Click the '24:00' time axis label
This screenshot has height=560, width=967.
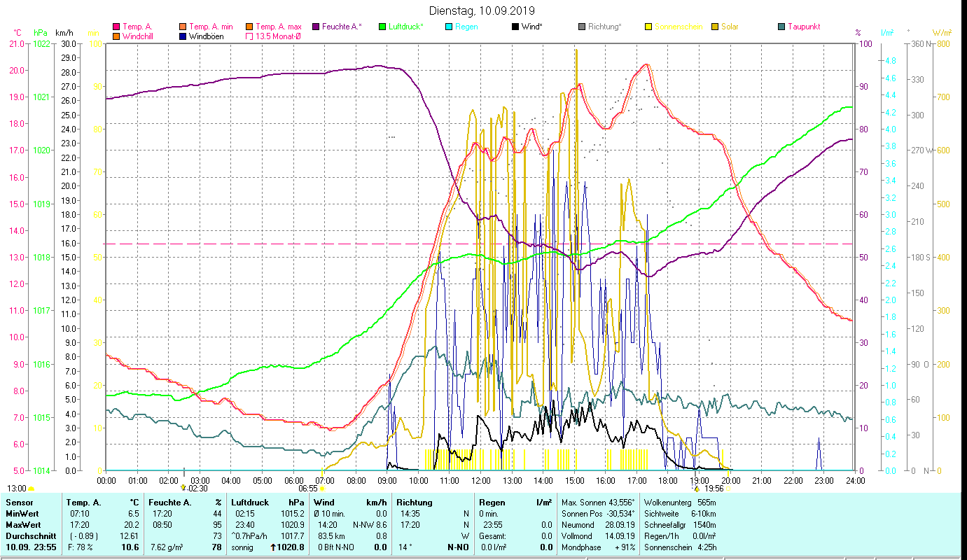click(855, 481)
